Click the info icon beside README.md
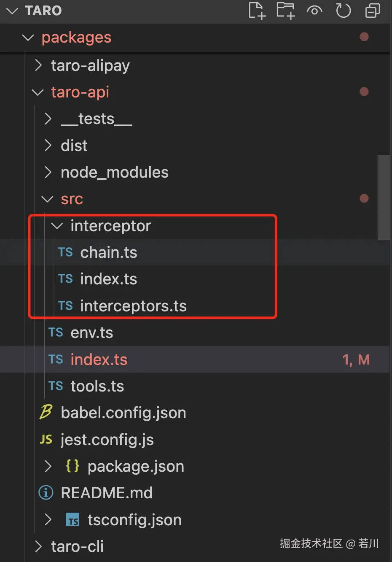This screenshot has height=562, width=392. [x=46, y=492]
